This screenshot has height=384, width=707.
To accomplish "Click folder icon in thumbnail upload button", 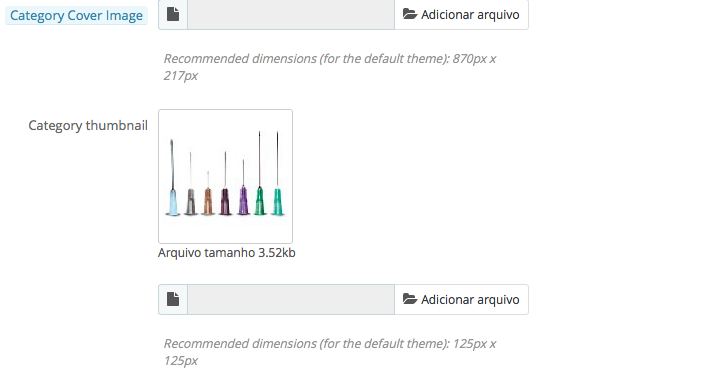I will click(409, 299).
